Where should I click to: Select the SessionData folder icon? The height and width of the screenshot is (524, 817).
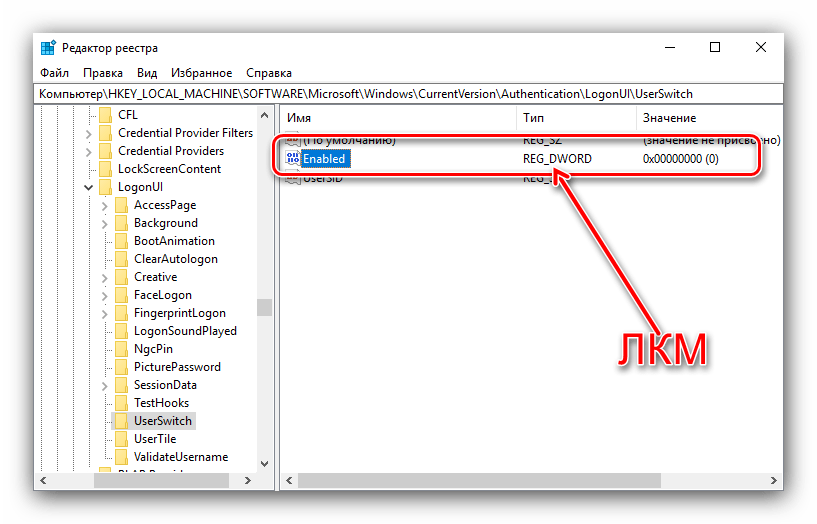tap(121, 384)
